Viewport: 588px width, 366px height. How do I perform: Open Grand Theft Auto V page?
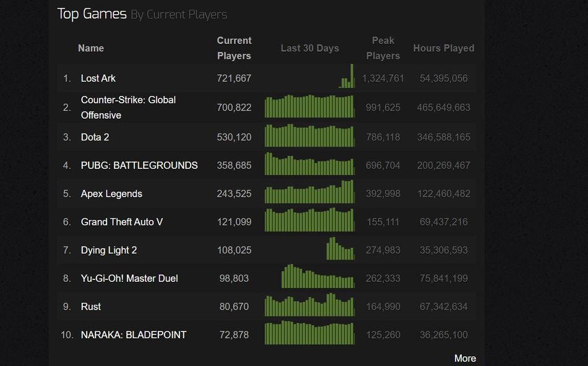[122, 222]
